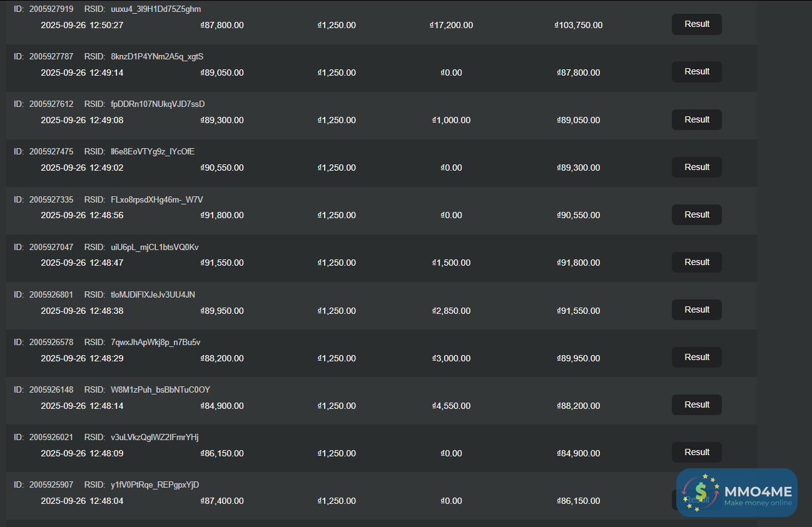812x527 pixels.
Task: View Result for ID 2005926578
Action: point(696,357)
